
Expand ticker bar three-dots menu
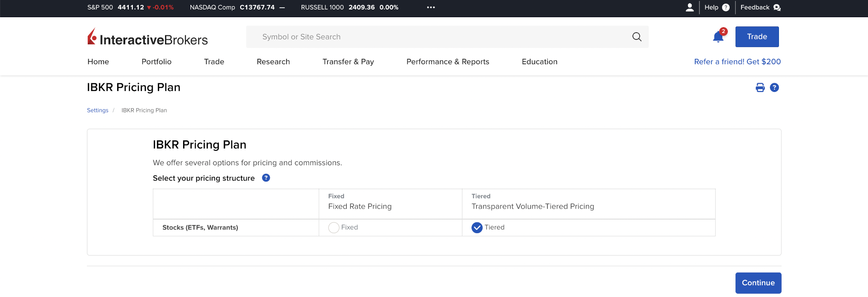(431, 7)
